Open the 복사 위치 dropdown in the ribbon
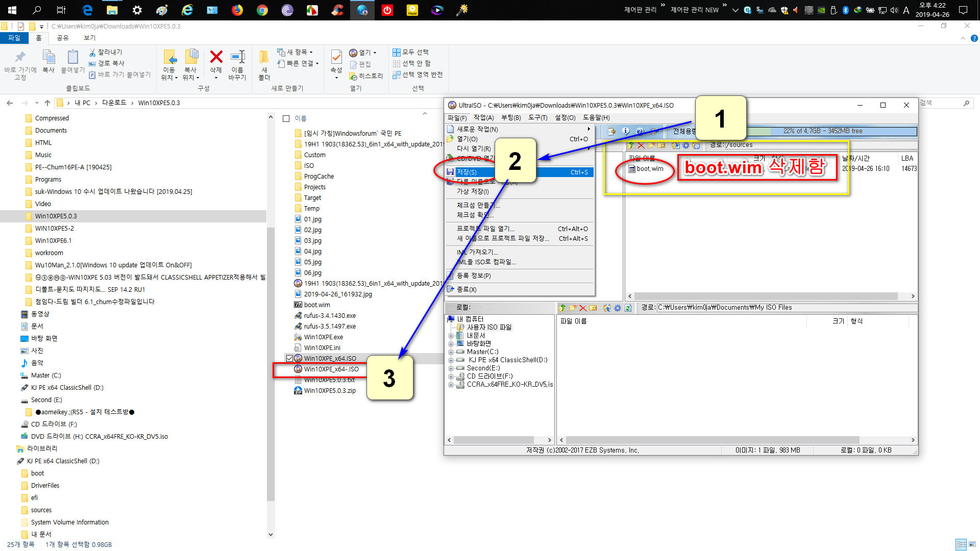The height and width of the screenshot is (551, 980). tap(191, 65)
